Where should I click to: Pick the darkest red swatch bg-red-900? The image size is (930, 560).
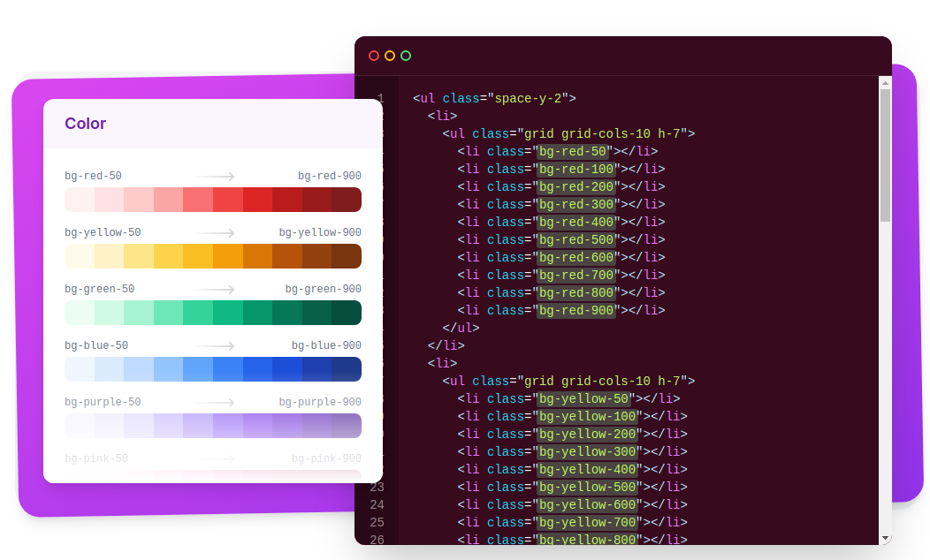tap(347, 200)
